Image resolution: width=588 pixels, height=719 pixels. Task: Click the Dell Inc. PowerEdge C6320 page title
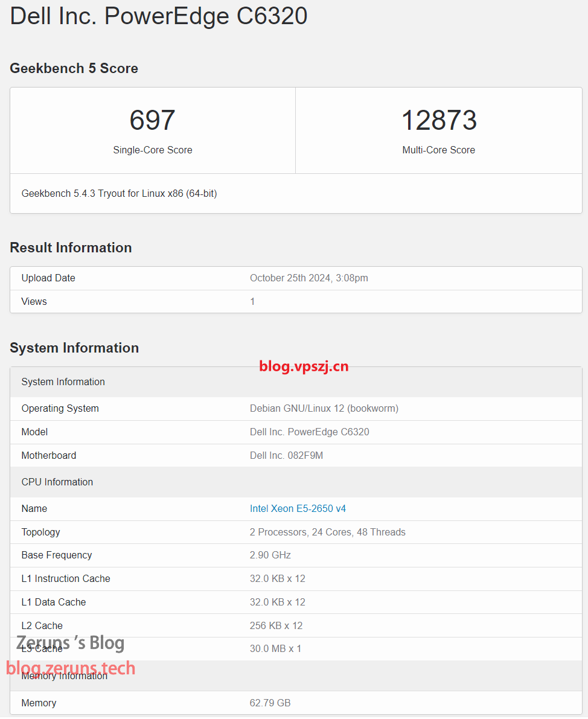tap(159, 16)
